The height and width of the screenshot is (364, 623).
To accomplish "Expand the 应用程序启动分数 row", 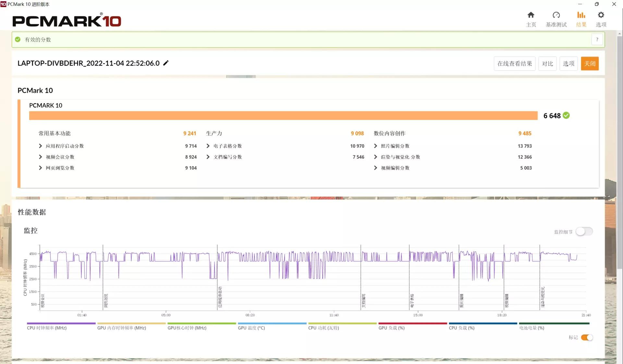I will pyautogui.click(x=41, y=146).
